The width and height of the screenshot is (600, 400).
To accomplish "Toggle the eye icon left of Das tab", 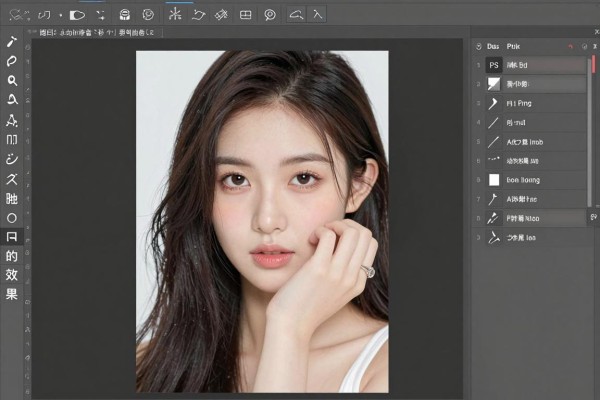I will point(478,46).
